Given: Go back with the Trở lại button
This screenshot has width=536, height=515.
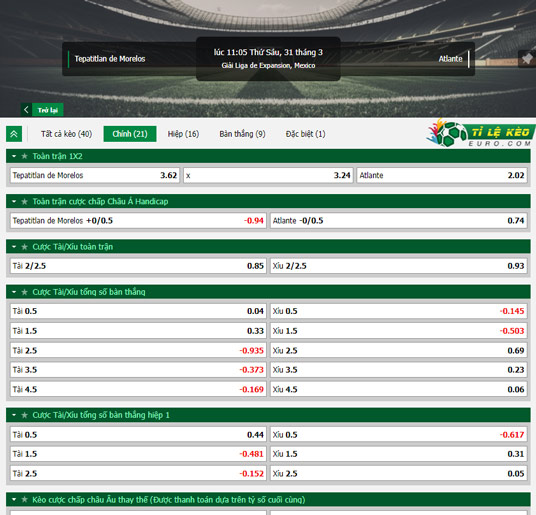Looking at the screenshot, I should point(42,110).
